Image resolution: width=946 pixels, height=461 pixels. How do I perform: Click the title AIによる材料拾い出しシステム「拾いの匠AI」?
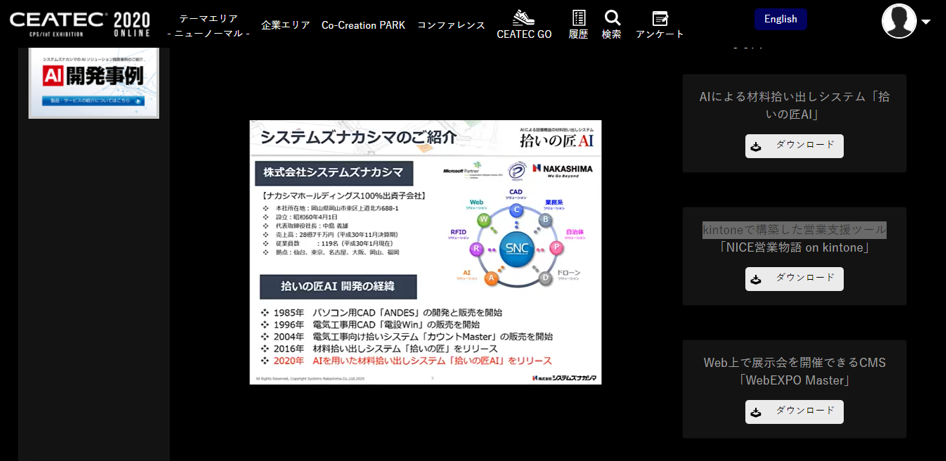(x=794, y=105)
